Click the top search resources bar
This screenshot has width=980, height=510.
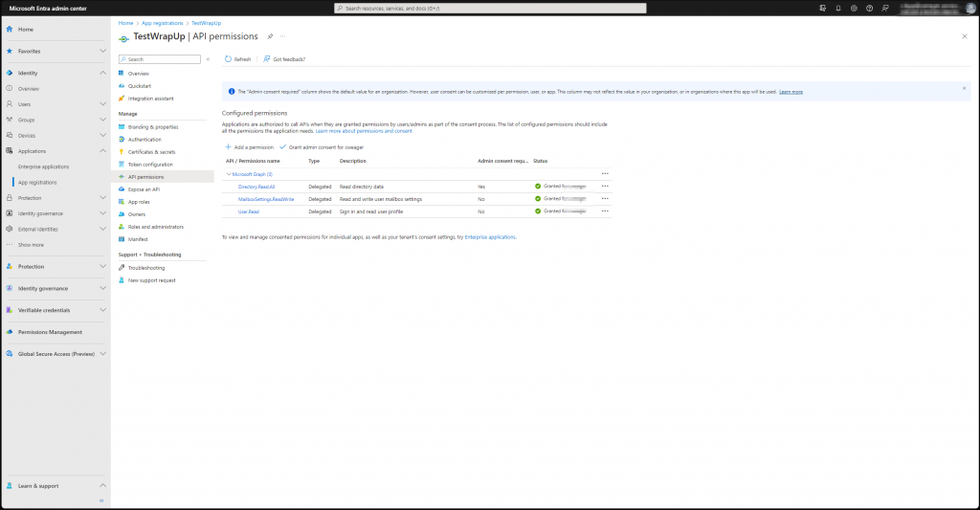point(490,8)
